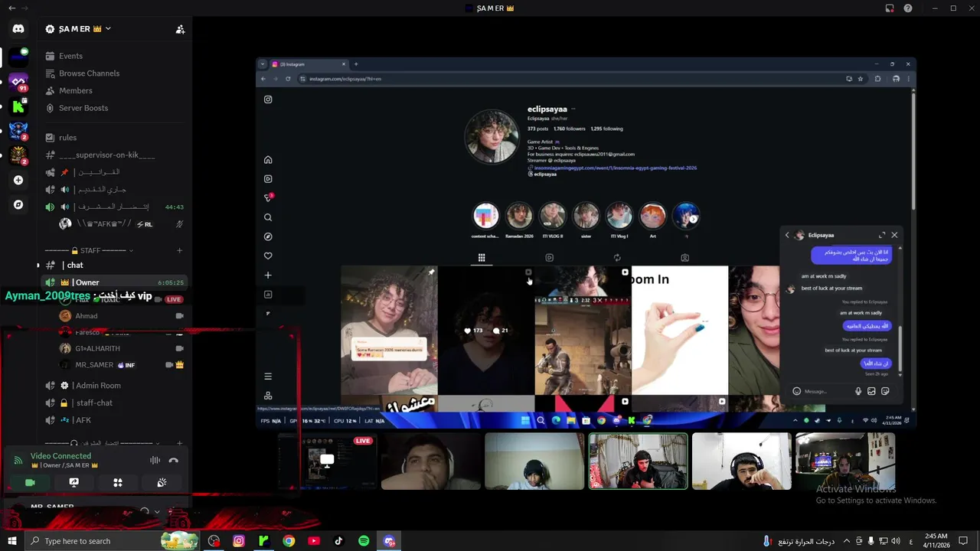Click Instagram create plus icon in sidebar
Image resolution: width=980 pixels, height=551 pixels.
coord(268,275)
